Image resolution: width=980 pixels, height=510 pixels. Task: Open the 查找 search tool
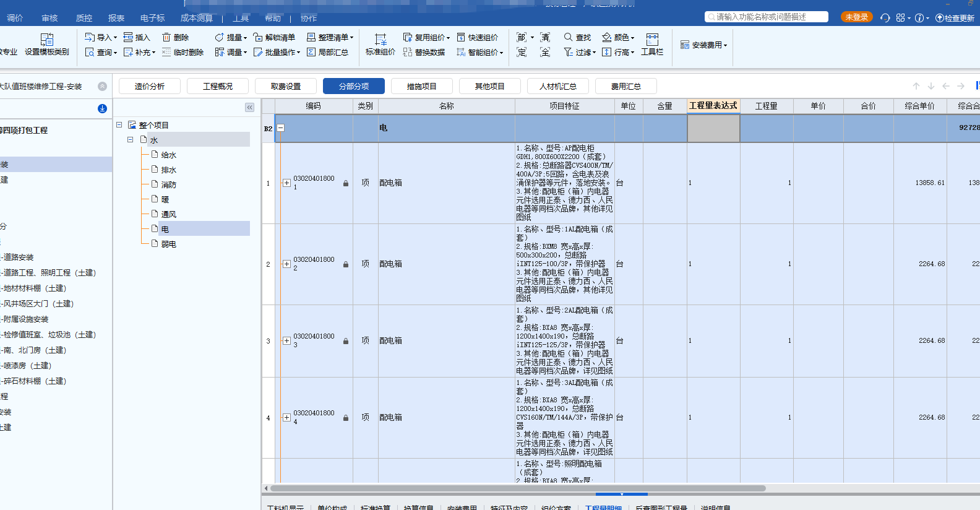(x=577, y=38)
